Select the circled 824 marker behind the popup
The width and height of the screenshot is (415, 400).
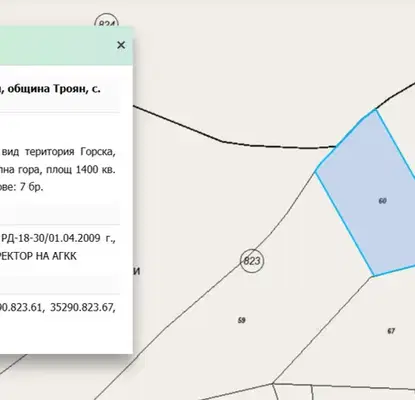(107, 22)
